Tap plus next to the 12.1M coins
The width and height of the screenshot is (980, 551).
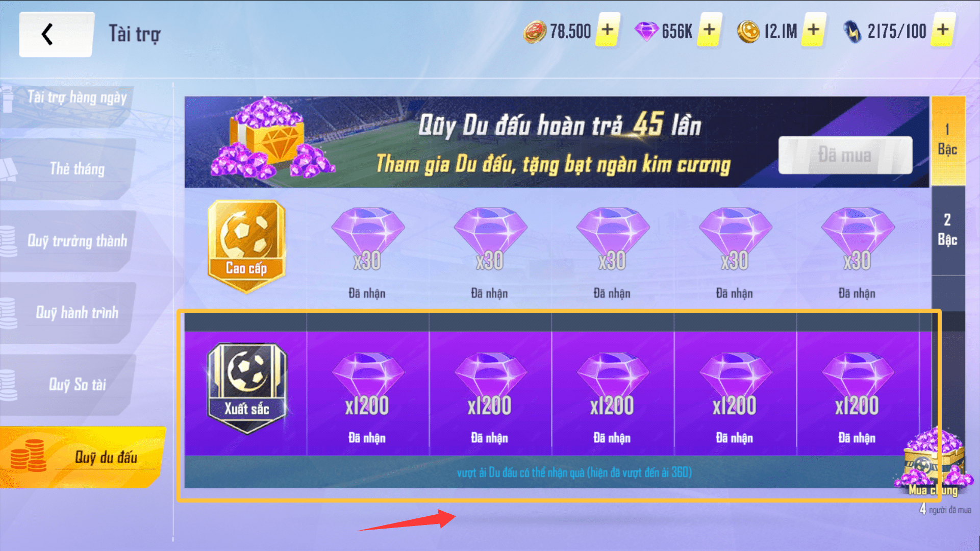coord(813,30)
